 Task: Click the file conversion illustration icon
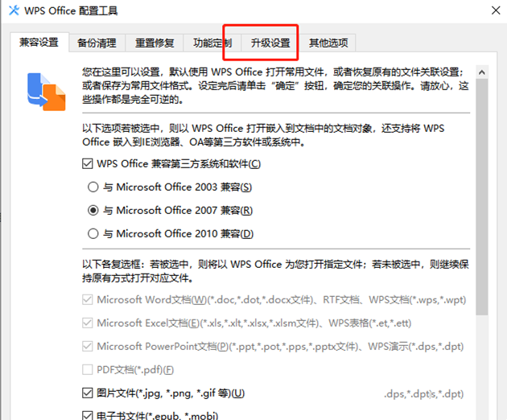(46, 92)
